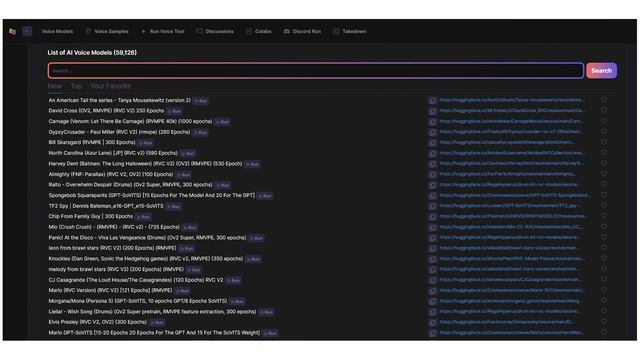Open the Colabs nav item
640x360 pixels.
263,31
